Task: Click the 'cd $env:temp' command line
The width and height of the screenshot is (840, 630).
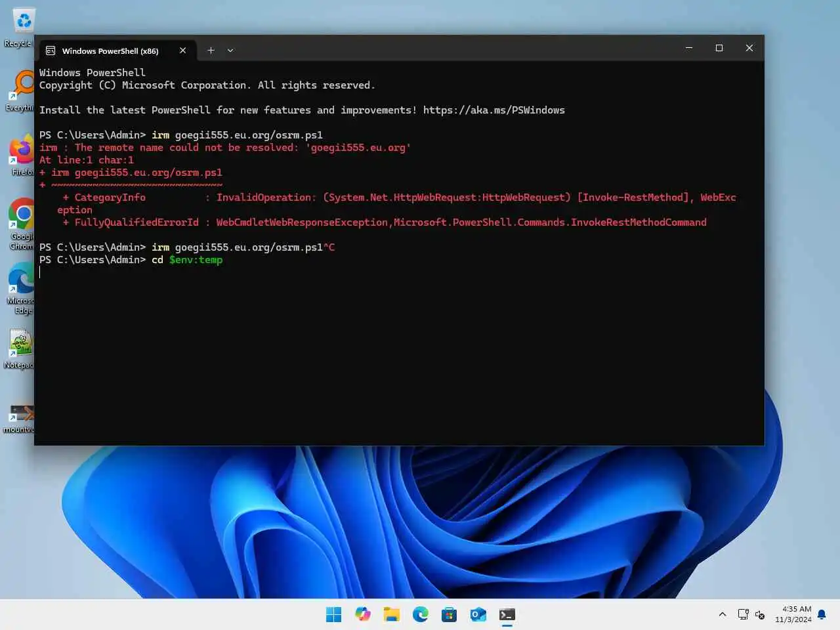Action: (131, 260)
